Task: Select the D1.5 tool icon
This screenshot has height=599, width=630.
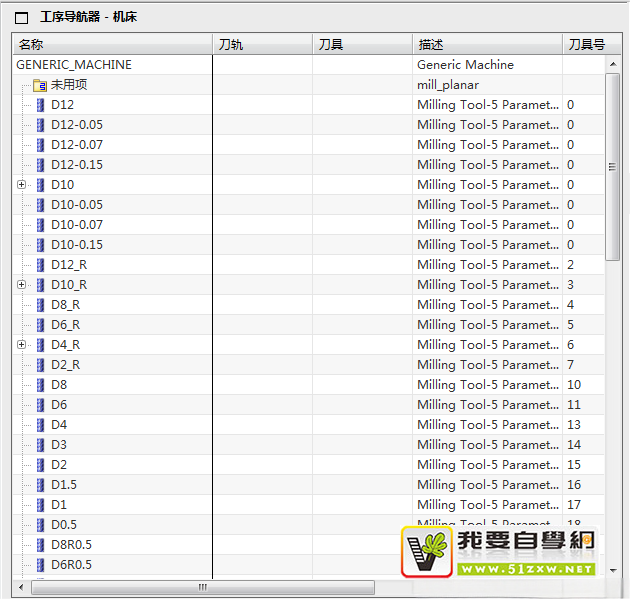Action: [x=41, y=485]
